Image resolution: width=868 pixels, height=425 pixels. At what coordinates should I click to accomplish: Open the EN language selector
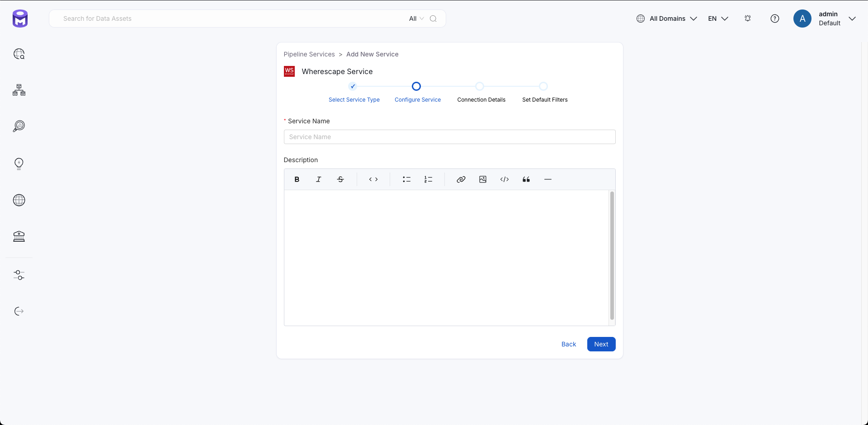pyautogui.click(x=718, y=19)
